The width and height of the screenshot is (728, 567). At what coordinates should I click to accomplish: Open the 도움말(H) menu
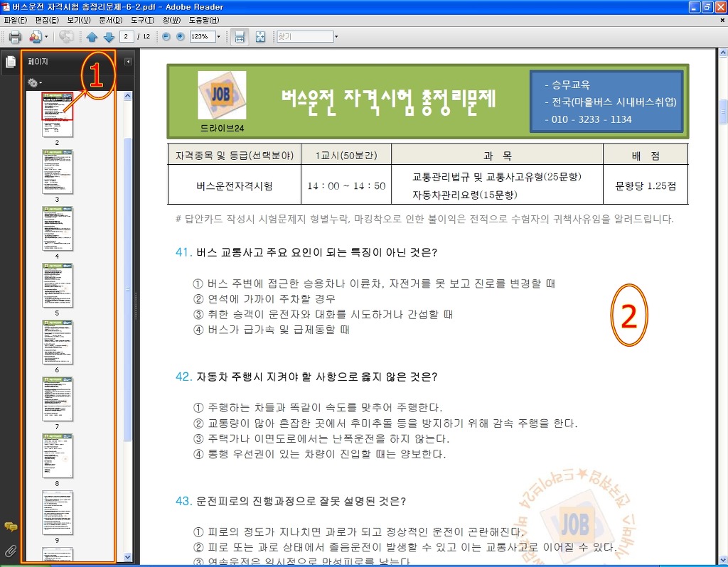pos(204,21)
